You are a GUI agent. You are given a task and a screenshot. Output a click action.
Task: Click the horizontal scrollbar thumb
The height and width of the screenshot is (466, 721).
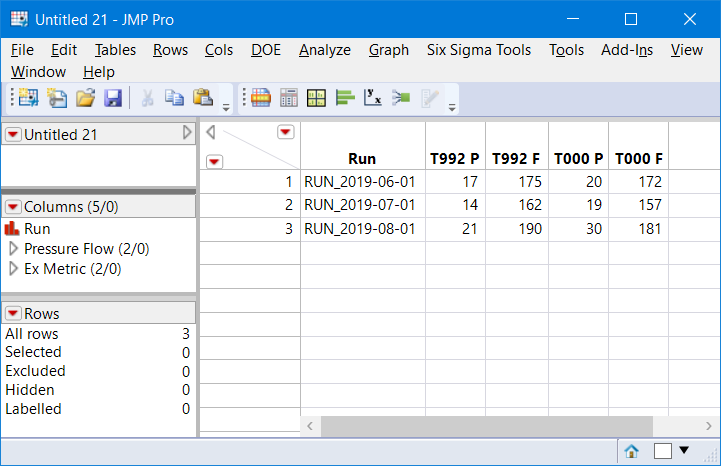pyautogui.click(x=486, y=426)
